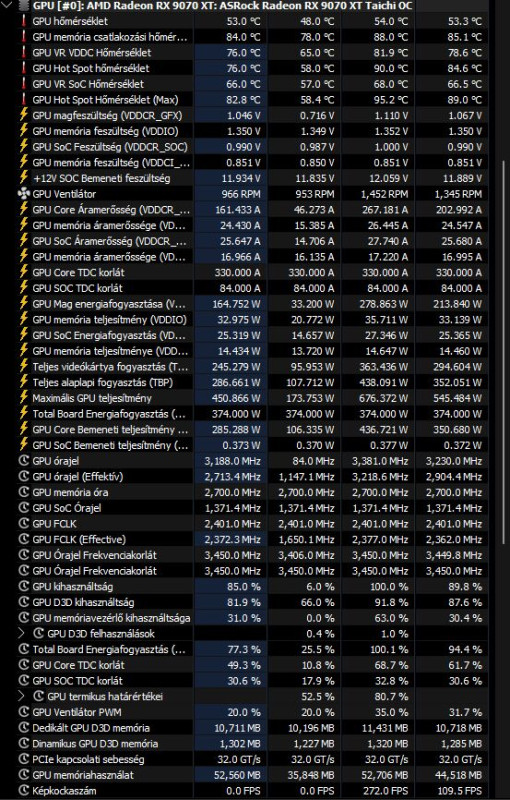Viewport: 510px width, 800px height.
Task: Click thermometer icon of GPU Hot Spot hőmérséklet
Action: point(23,68)
